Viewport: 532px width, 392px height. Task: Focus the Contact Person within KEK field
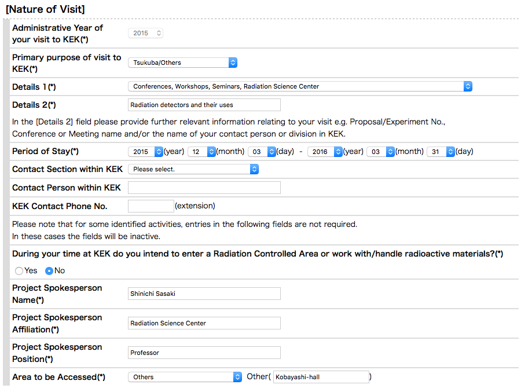[x=204, y=188]
